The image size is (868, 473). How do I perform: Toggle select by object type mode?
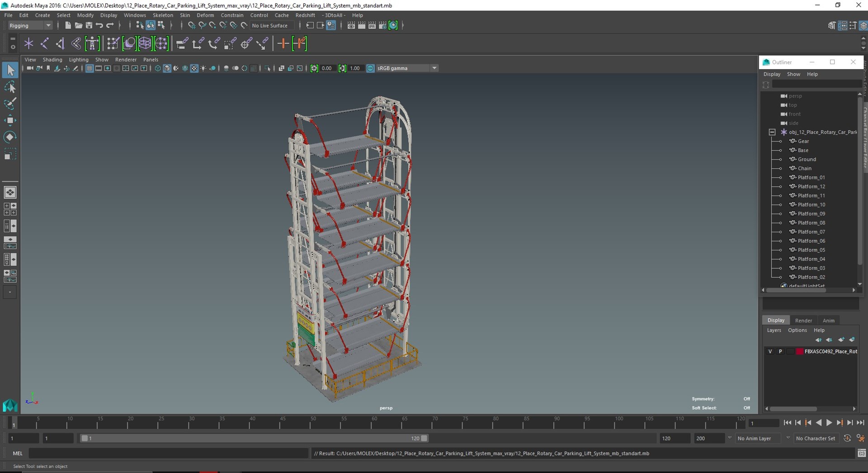click(x=151, y=25)
